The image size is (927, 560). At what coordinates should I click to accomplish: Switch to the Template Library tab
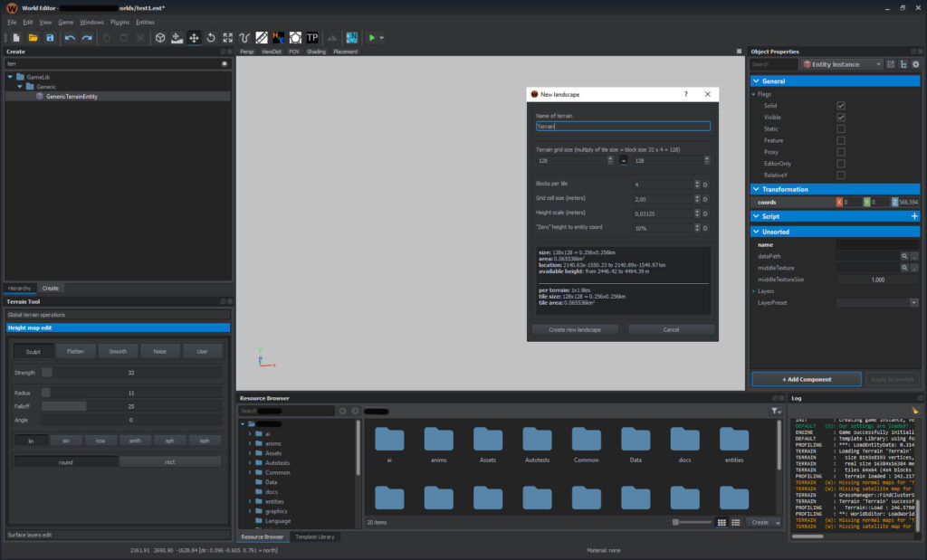pos(314,536)
